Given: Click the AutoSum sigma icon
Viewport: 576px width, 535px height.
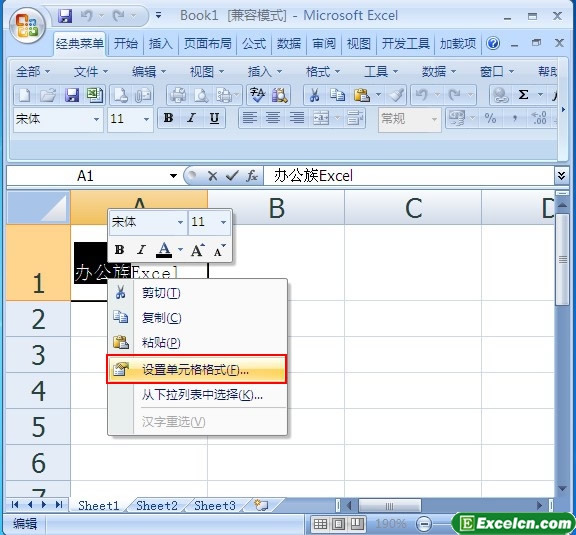Looking at the screenshot, I should pos(523,96).
